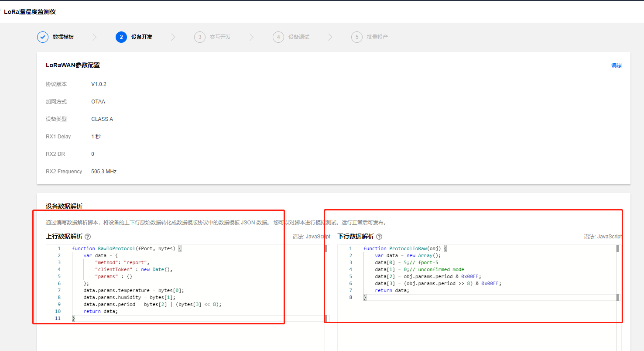Click RX1 Delay value 1 秒
Image resolution: width=644 pixels, height=351 pixels.
point(96,137)
